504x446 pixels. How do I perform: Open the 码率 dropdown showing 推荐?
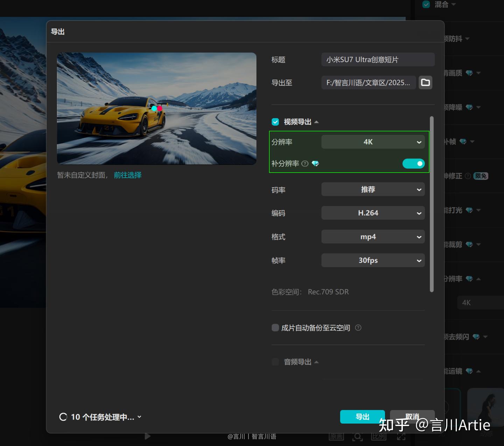pos(373,189)
